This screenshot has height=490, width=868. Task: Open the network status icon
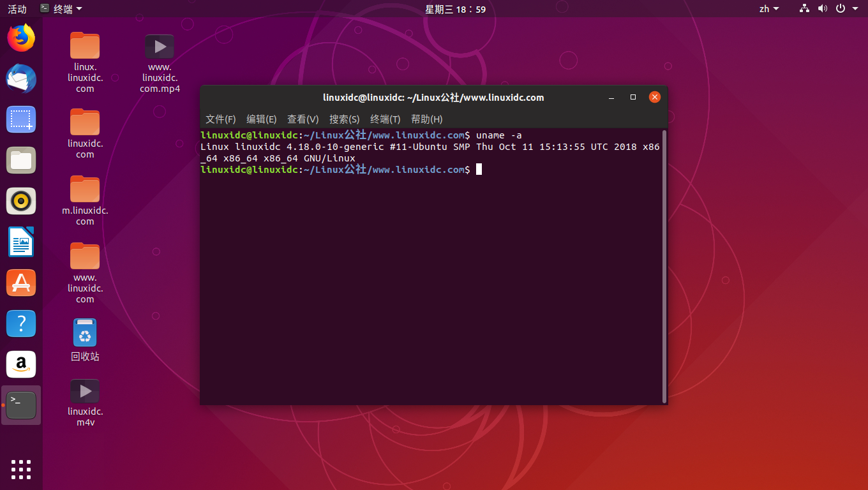click(x=804, y=9)
